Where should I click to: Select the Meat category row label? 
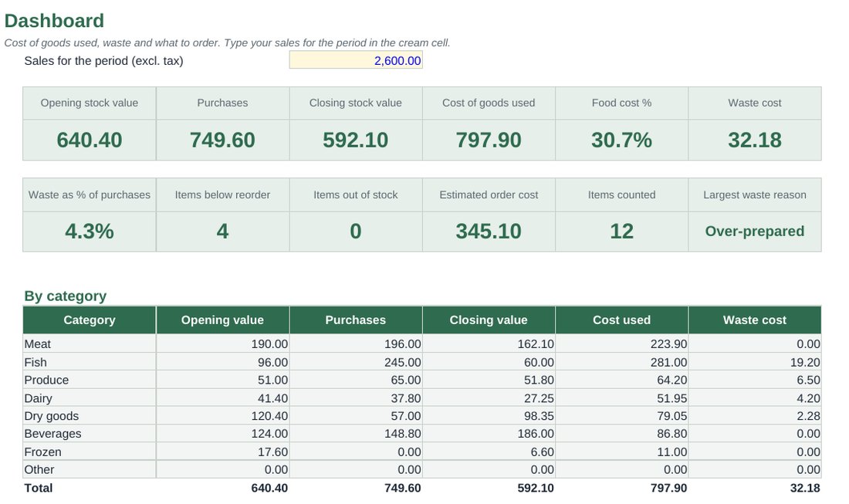click(37, 344)
